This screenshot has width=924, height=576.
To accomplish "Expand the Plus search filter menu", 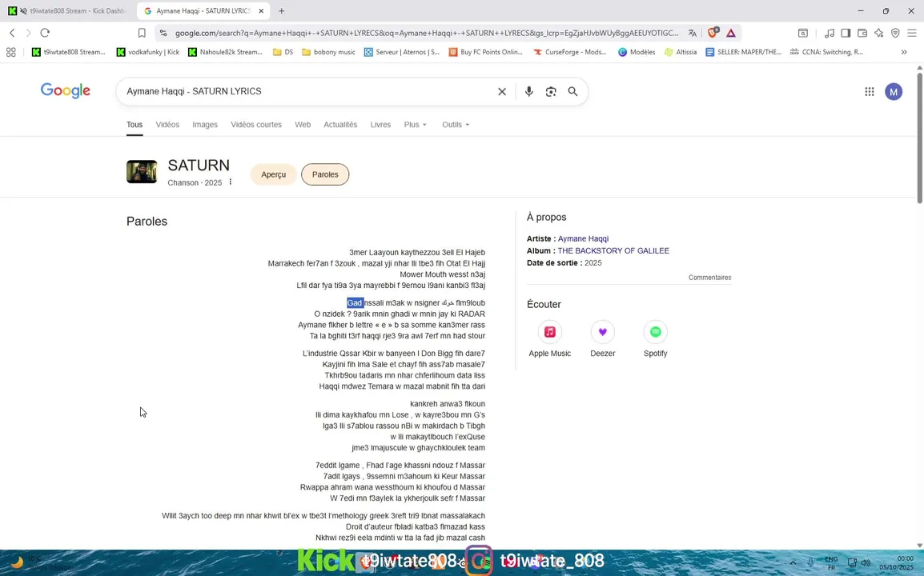I will pos(415,124).
